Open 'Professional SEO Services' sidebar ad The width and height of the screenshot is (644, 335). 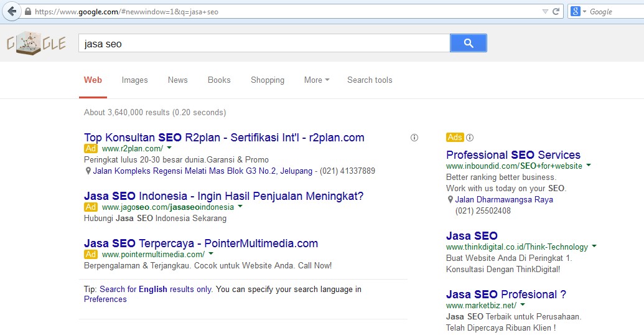[x=513, y=155]
